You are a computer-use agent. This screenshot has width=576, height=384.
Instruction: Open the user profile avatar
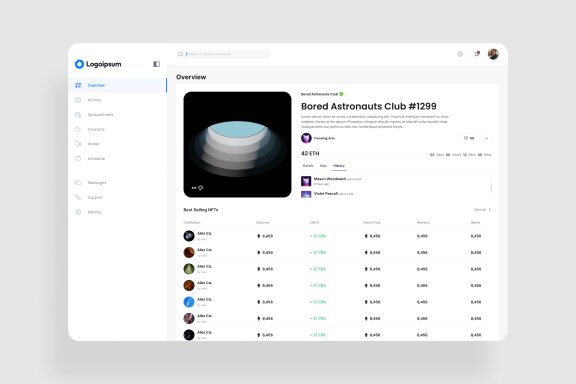[493, 54]
